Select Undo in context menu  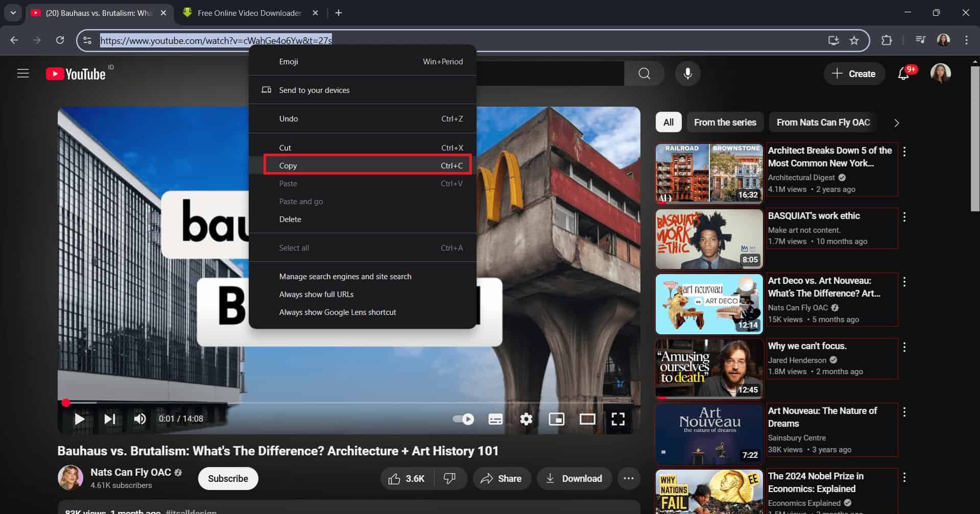coord(363,118)
